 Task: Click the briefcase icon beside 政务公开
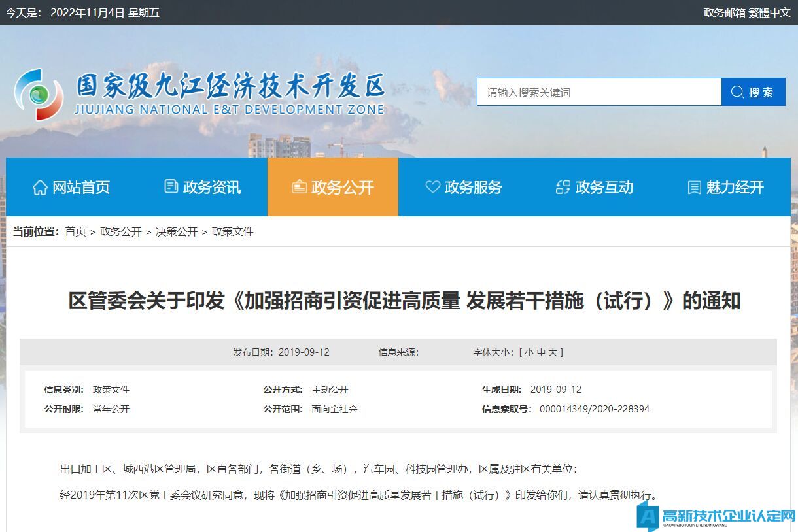point(299,188)
